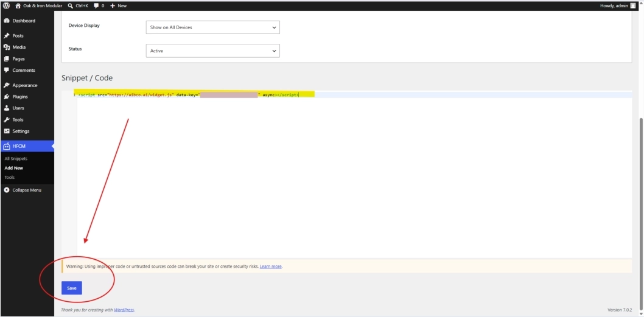This screenshot has width=644, height=317.
Task: Click the plus icon beside New
Action: pos(113,5)
